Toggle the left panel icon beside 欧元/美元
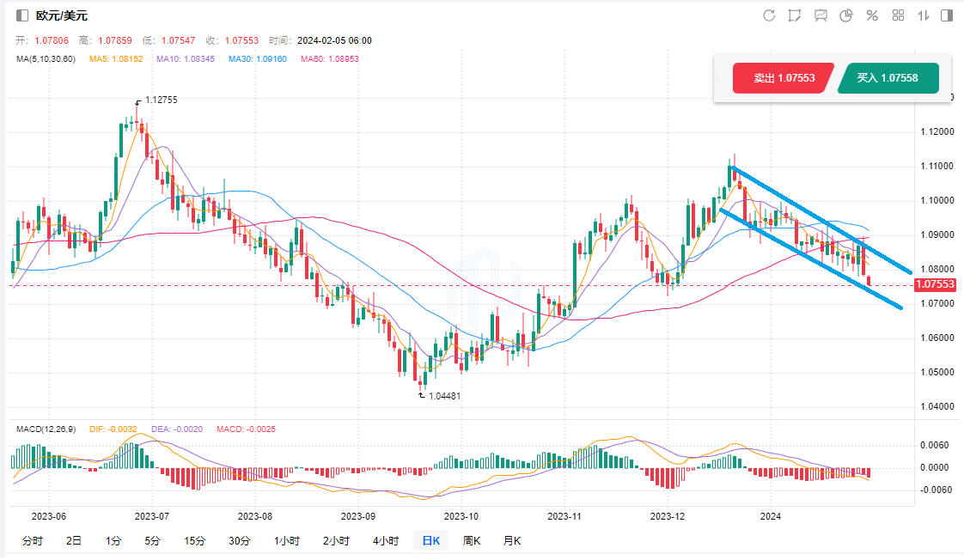Screen dimensions: 964x560 click(22, 15)
